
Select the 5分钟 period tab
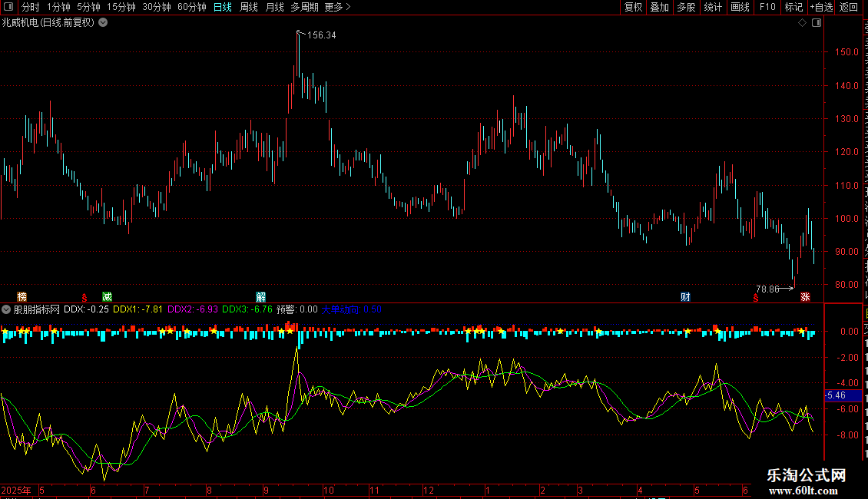(88, 7)
